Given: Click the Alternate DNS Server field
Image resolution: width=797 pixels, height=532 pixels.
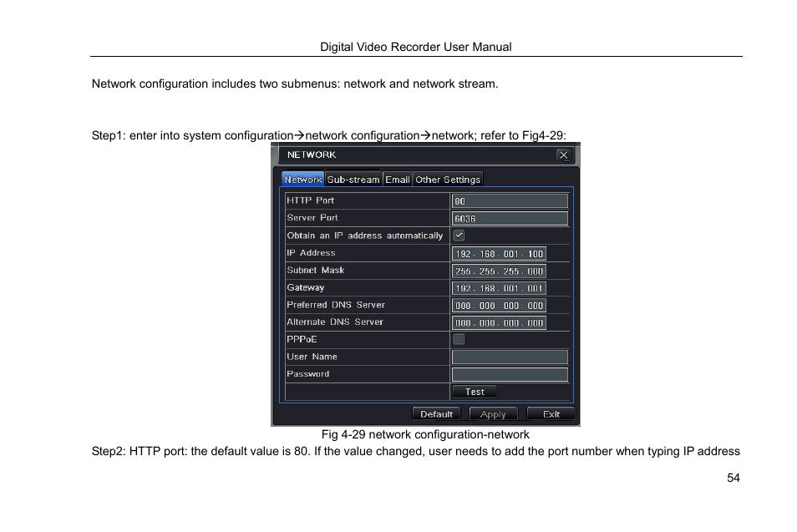Looking at the screenshot, I should [499, 322].
